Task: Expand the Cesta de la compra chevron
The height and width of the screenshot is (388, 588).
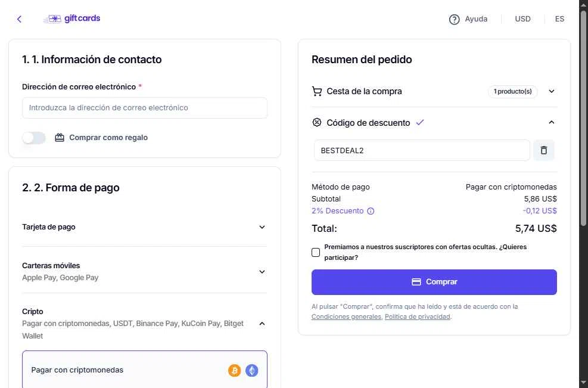Action: [x=551, y=91]
